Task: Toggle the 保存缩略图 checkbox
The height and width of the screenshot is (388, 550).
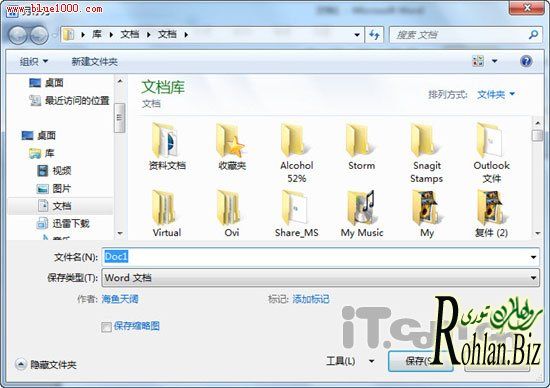Action: [x=106, y=327]
